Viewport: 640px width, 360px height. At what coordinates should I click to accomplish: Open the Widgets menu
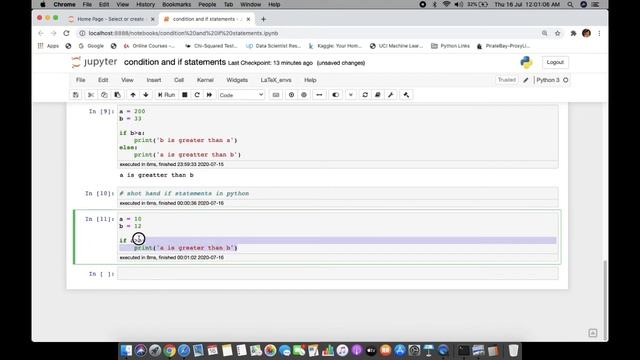click(x=237, y=80)
